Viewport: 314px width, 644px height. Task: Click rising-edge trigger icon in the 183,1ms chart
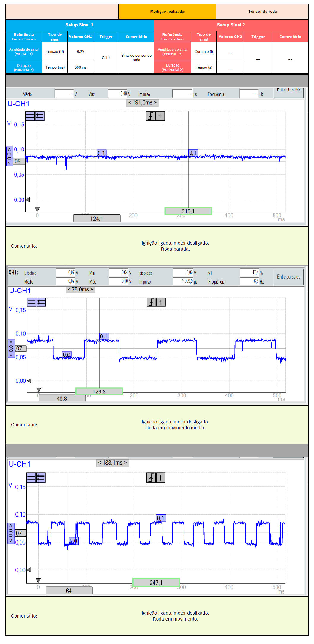click(151, 478)
